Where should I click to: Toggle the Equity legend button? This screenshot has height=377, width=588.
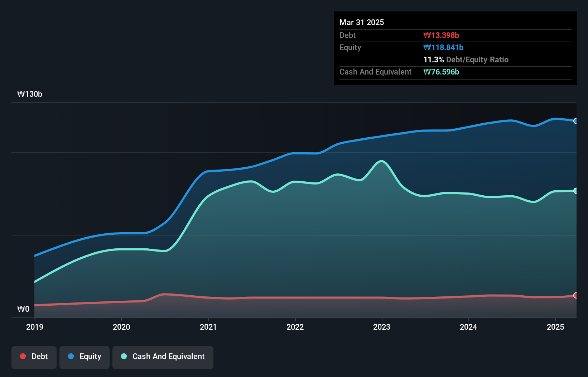tap(85, 357)
